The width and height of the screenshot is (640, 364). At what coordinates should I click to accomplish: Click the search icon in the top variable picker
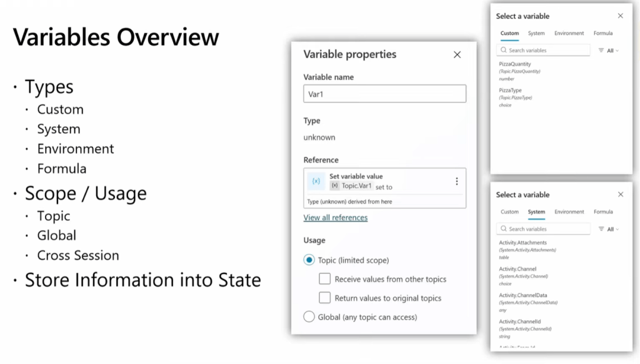pos(504,51)
